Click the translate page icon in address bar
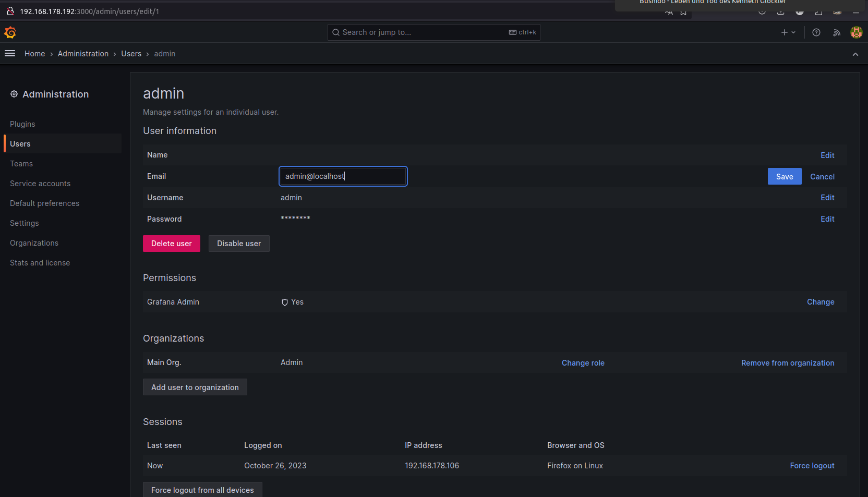The height and width of the screenshot is (497, 868). 669,12
